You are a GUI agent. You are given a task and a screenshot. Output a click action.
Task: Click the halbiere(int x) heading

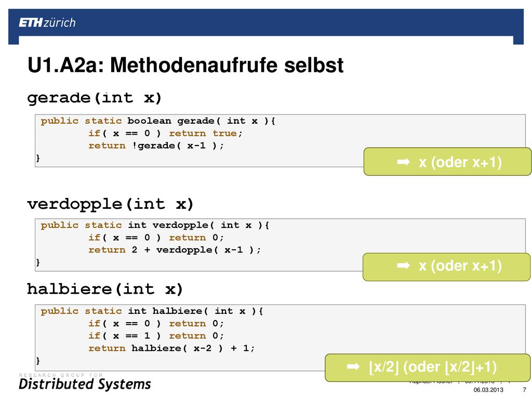point(105,289)
